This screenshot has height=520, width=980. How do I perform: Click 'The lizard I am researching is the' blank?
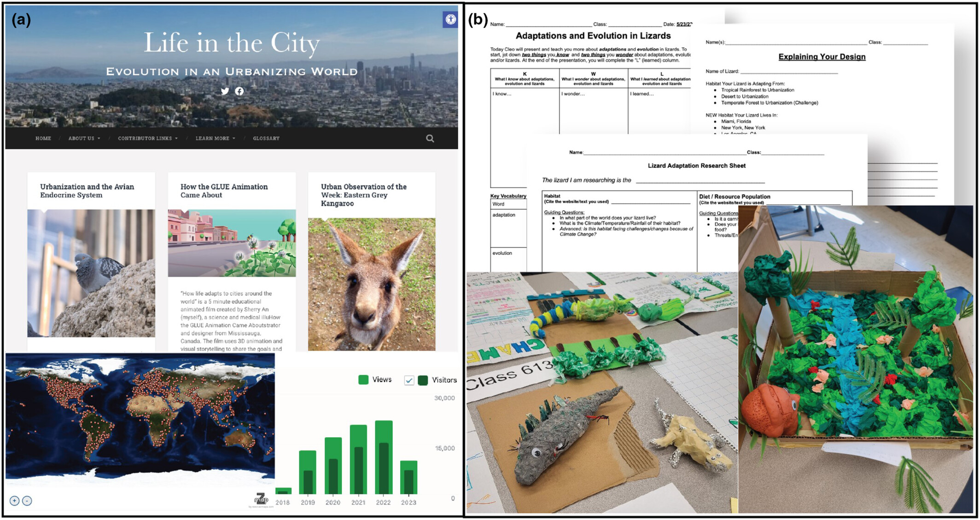tap(700, 180)
